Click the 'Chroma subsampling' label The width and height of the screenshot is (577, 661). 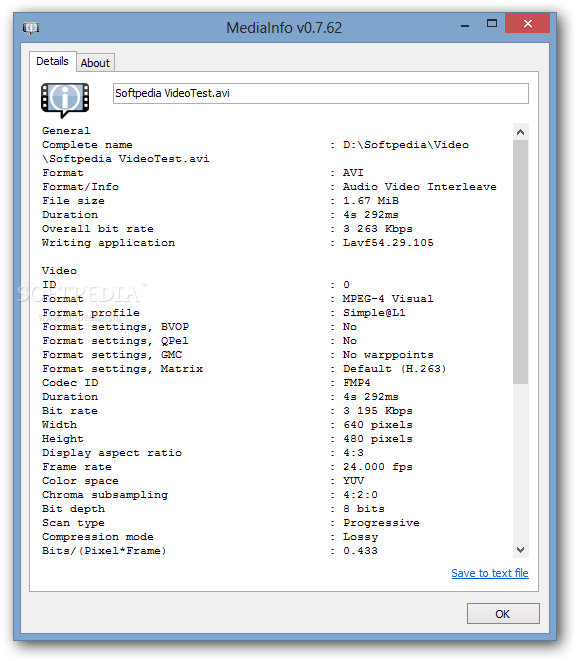point(105,494)
